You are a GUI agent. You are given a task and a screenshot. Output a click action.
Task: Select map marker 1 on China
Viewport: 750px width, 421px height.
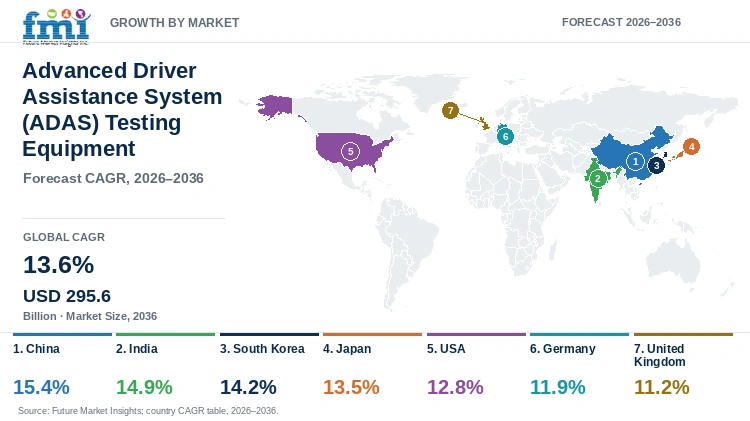635,162
